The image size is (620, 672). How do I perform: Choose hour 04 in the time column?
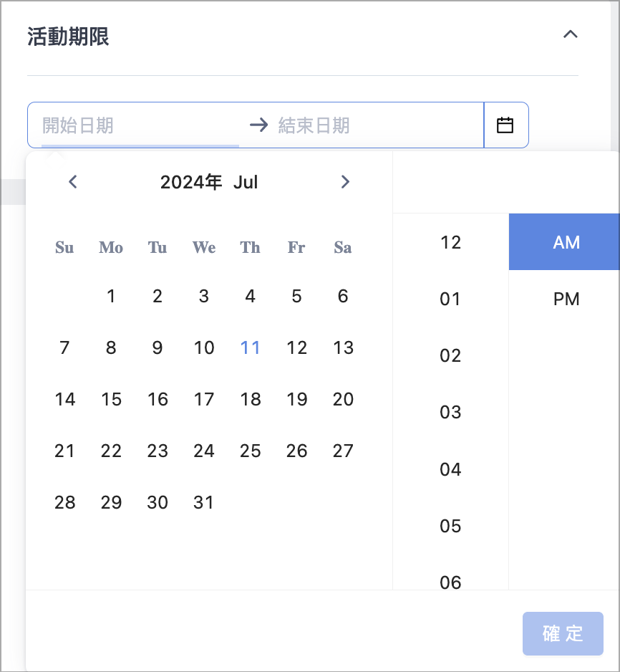tap(450, 469)
